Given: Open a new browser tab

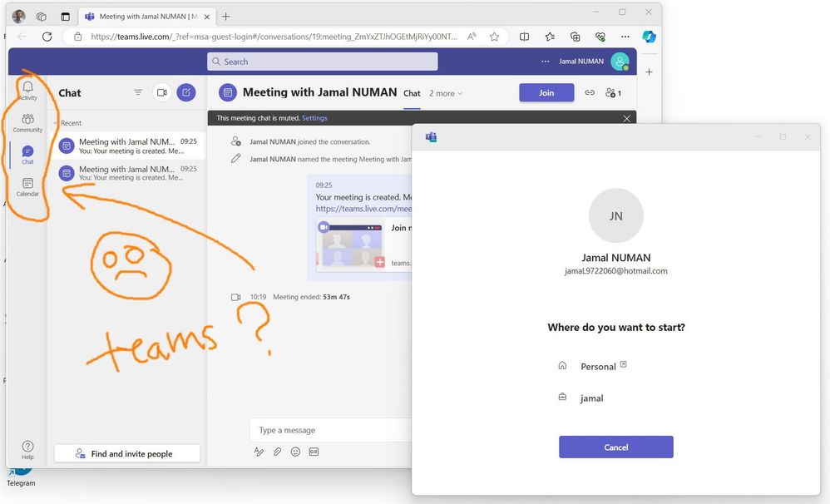Looking at the screenshot, I should pyautogui.click(x=226, y=17).
